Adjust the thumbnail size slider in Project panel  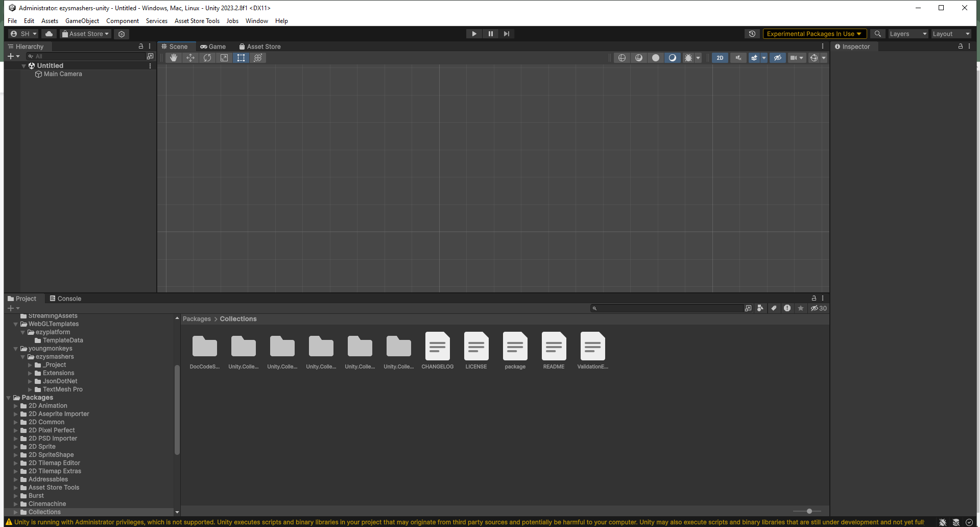pos(808,511)
